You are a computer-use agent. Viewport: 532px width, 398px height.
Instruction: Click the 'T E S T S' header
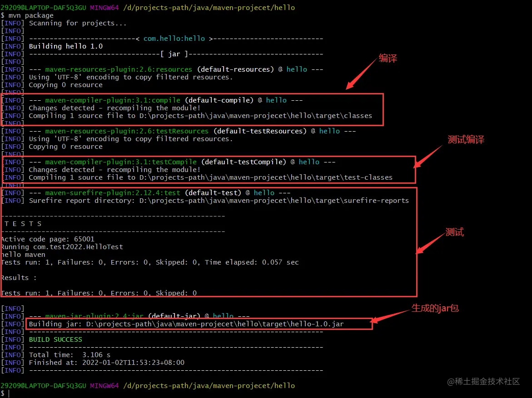click(x=23, y=224)
